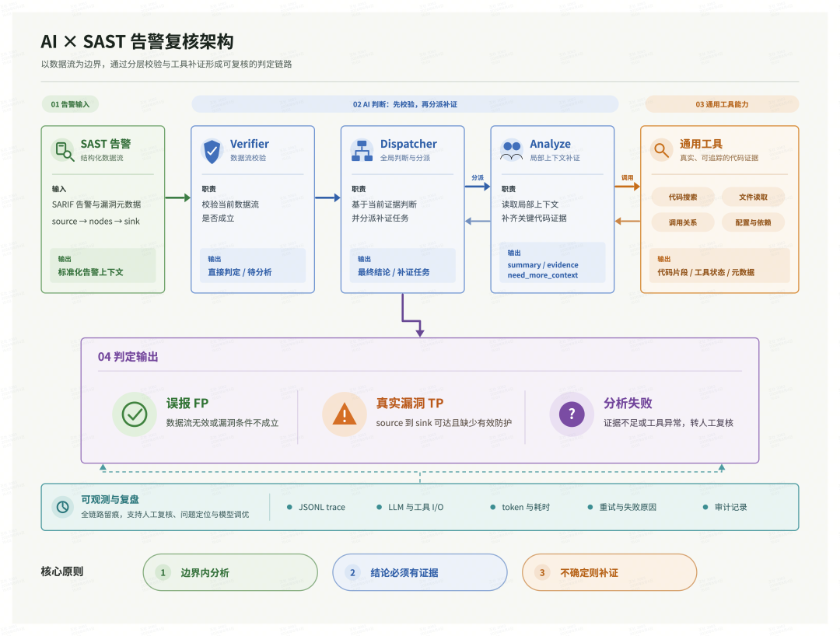Click the 通用工具 card title

point(701,144)
